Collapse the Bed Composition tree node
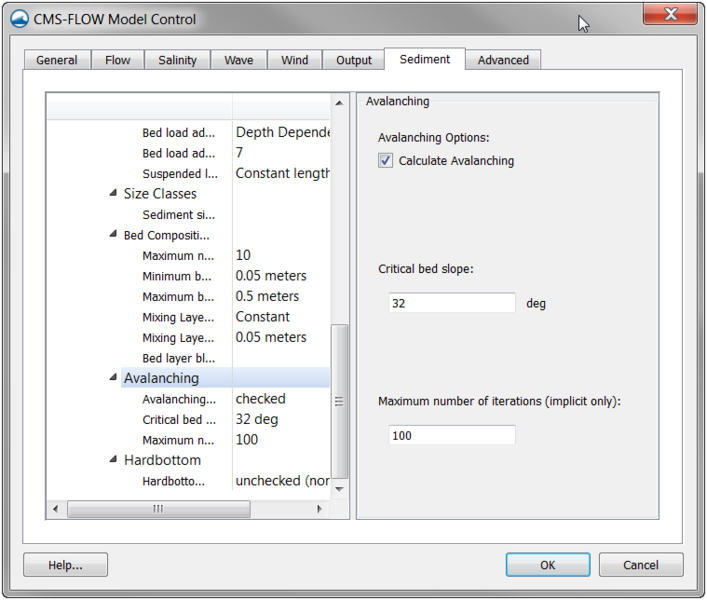The width and height of the screenshot is (707, 600). (113, 234)
